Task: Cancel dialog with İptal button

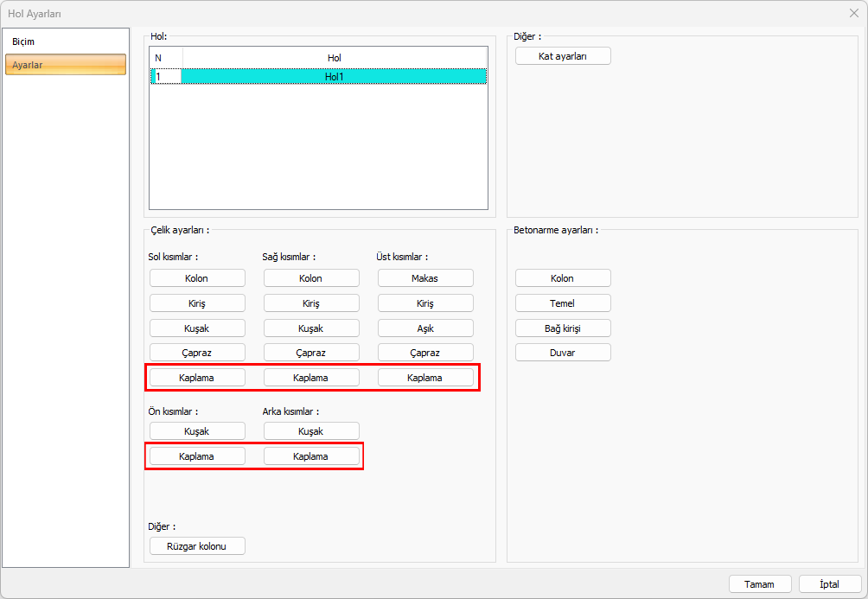Action: pyautogui.click(x=829, y=584)
